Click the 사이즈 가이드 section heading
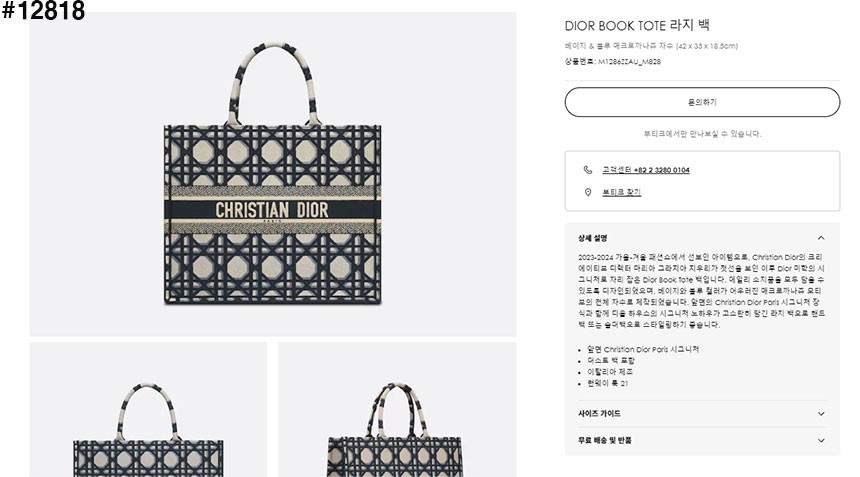 [599, 414]
